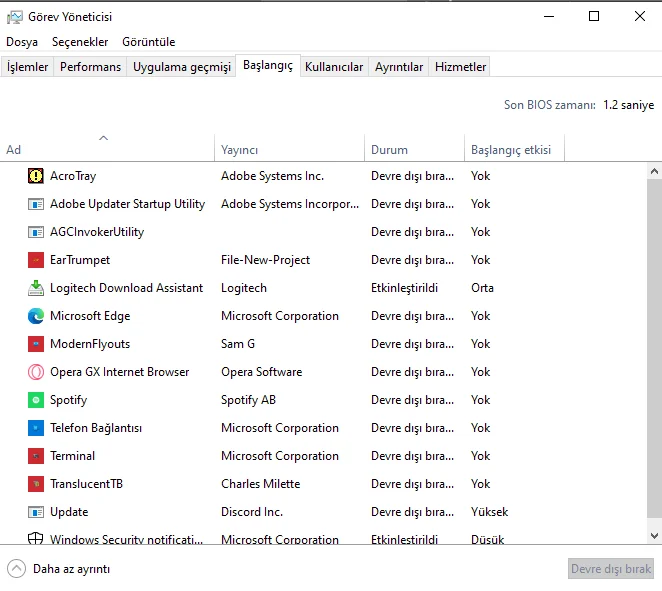Sort by the Durum column header

pyautogui.click(x=414, y=149)
